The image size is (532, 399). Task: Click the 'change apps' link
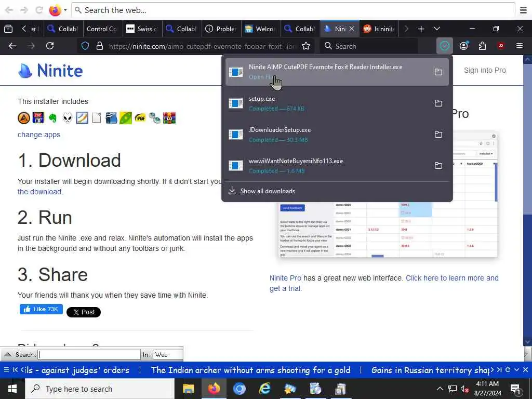(38, 135)
